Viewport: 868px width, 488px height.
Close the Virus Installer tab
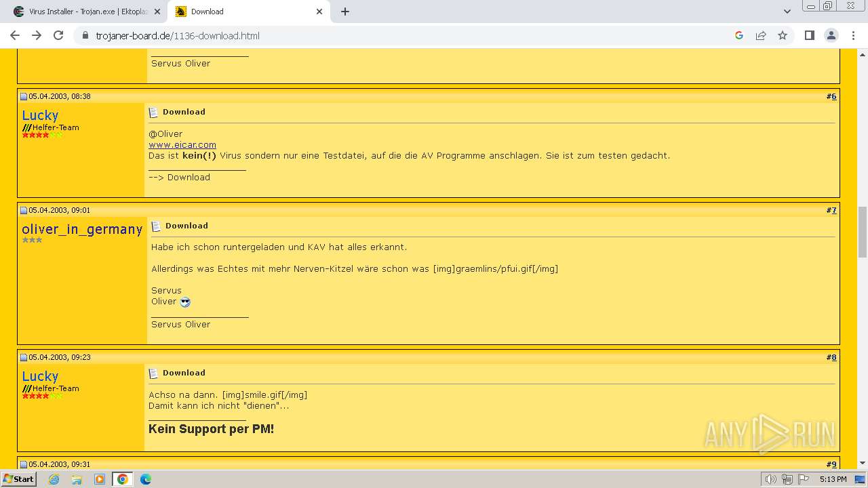pyautogui.click(x=157, y=12)
